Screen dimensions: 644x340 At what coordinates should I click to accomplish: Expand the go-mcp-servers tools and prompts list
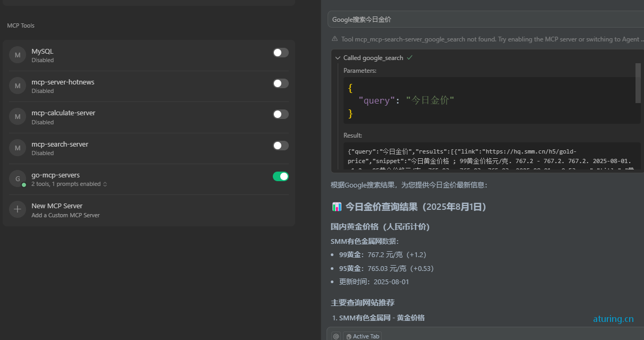[x=105, y=184]
